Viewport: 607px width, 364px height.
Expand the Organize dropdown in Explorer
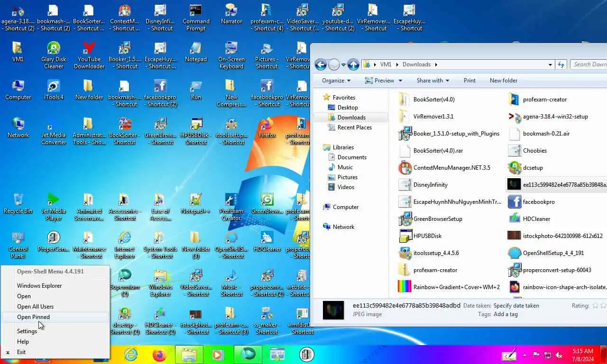[336, 81]
